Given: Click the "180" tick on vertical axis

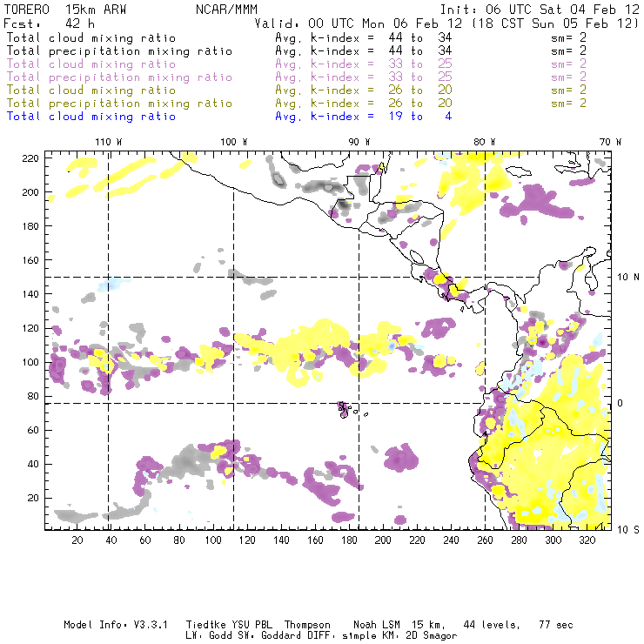Looking at the screenshot, I should [x=30, y=226].
